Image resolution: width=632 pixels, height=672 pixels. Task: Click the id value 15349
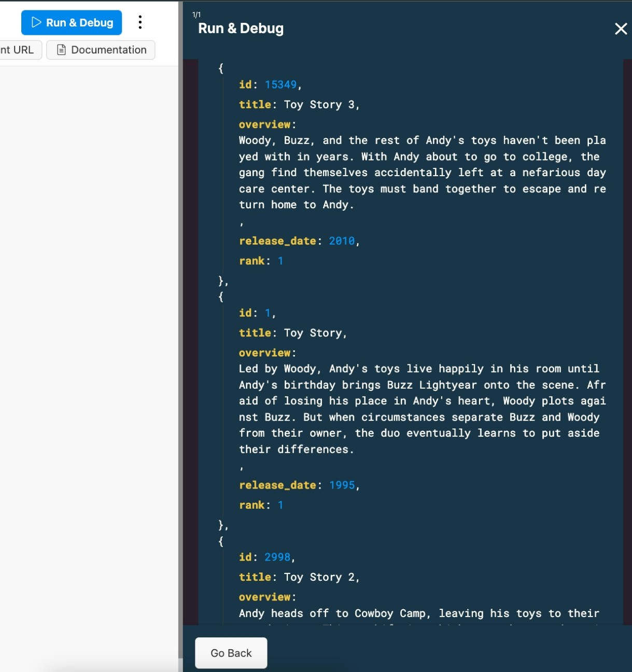[x=280, y=84]
